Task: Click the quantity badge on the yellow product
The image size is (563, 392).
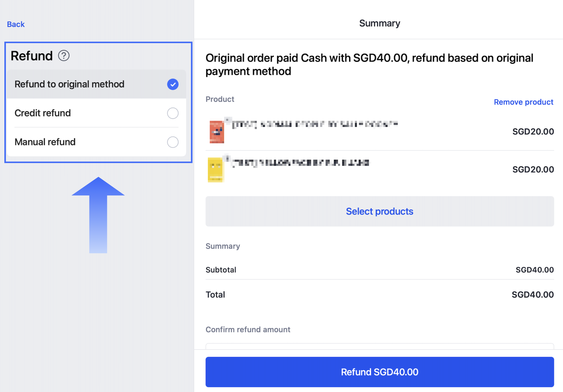Action: [227, 158]
